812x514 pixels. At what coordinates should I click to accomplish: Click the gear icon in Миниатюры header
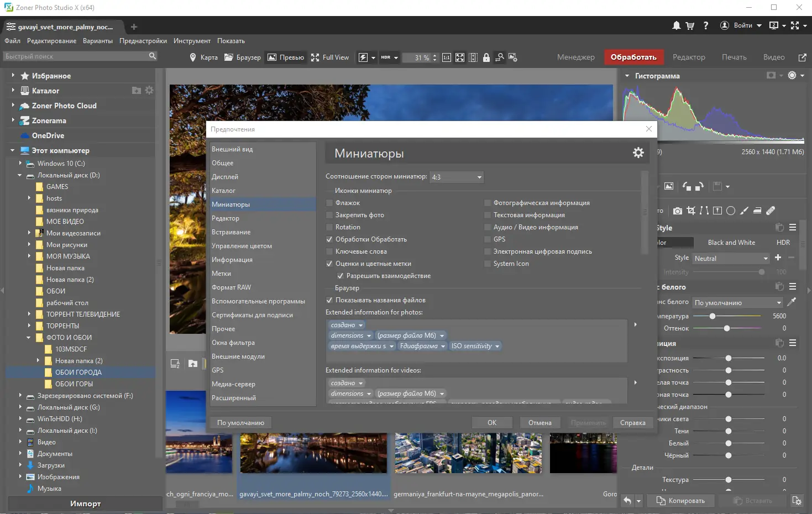pyautogui.click(x=638, y=153)
